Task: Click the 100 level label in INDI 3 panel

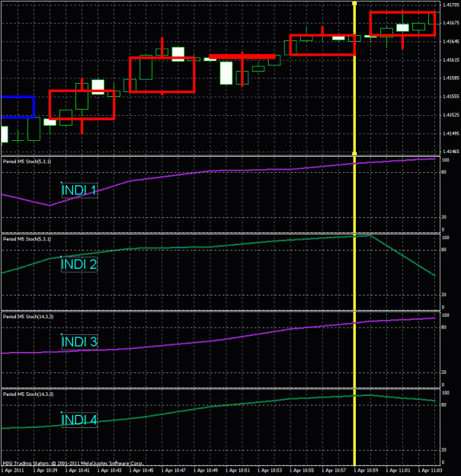Action: 445,315
